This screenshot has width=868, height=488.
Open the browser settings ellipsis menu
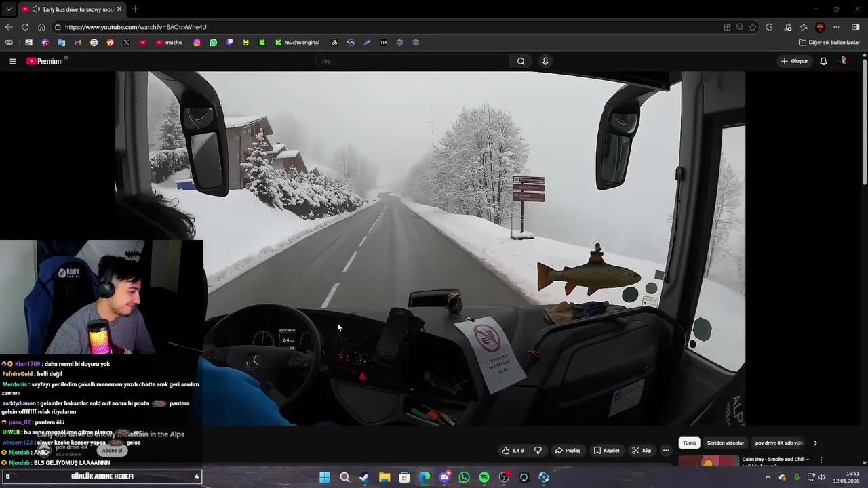pos(836,27)
